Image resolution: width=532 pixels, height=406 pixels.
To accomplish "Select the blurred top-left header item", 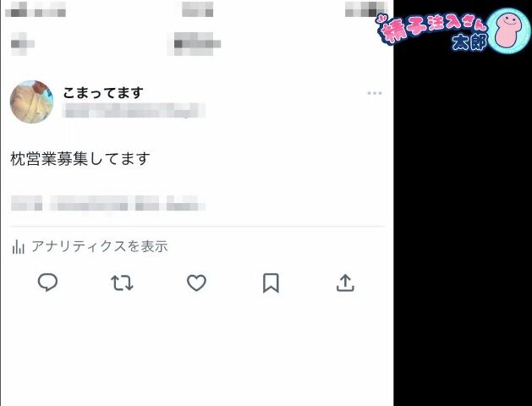I will click(36, 9).
